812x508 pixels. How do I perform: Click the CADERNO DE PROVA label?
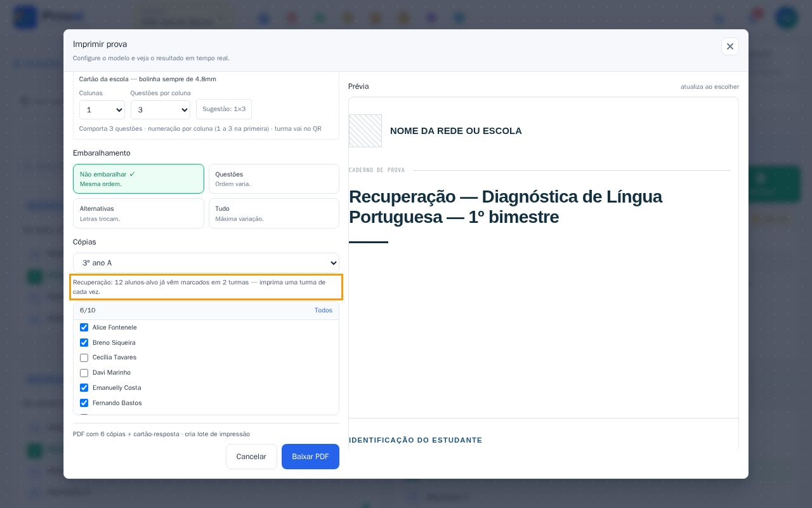coord(377,170)
